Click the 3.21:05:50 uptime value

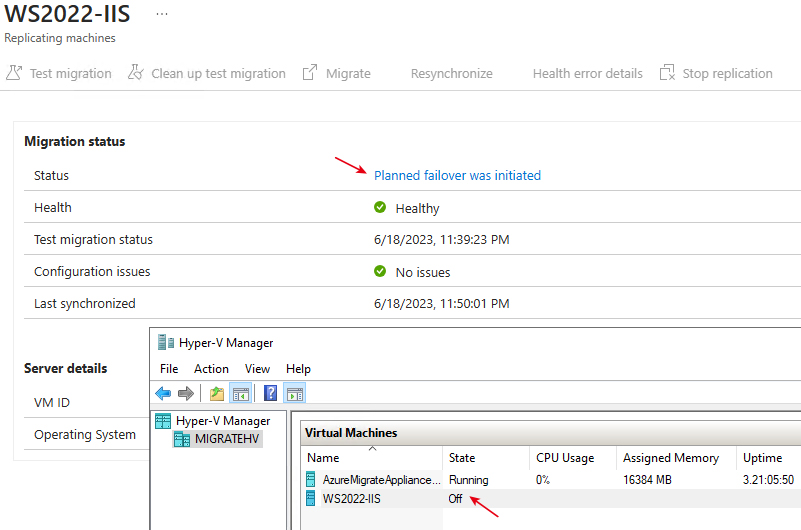[768, 480]
